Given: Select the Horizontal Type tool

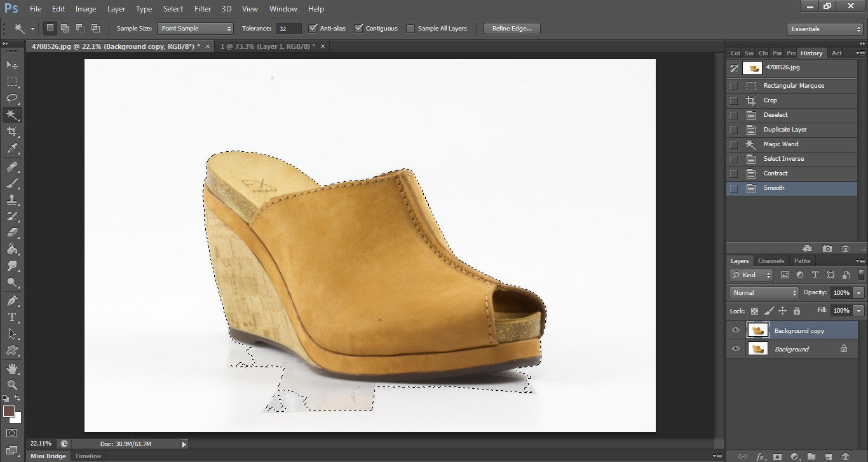Looking at the screenshot, I should pos(13,316).
